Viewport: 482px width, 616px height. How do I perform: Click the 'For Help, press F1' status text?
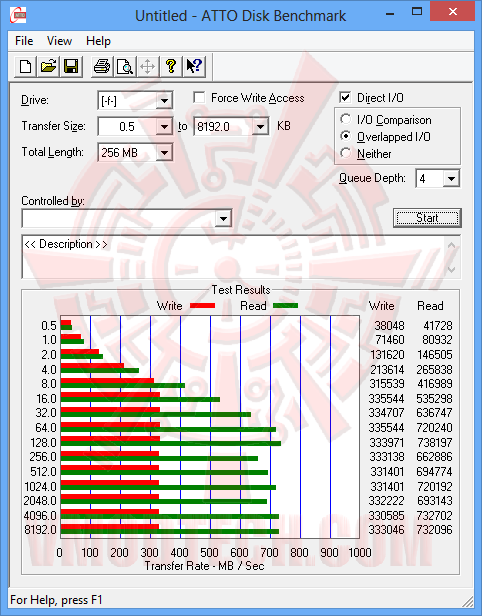click(56, 600)
